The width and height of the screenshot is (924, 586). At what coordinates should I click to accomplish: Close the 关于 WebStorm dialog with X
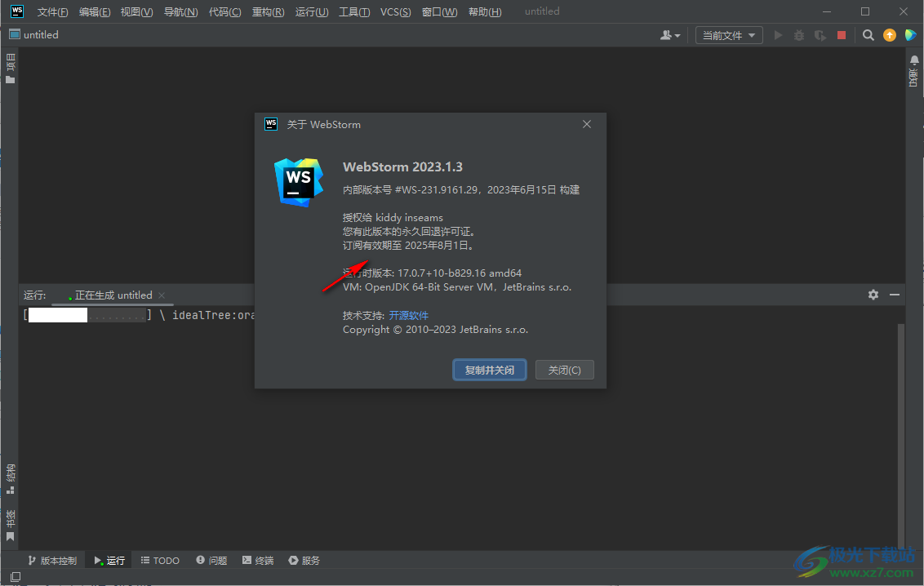pyautogui.click(x=586, y=124)
